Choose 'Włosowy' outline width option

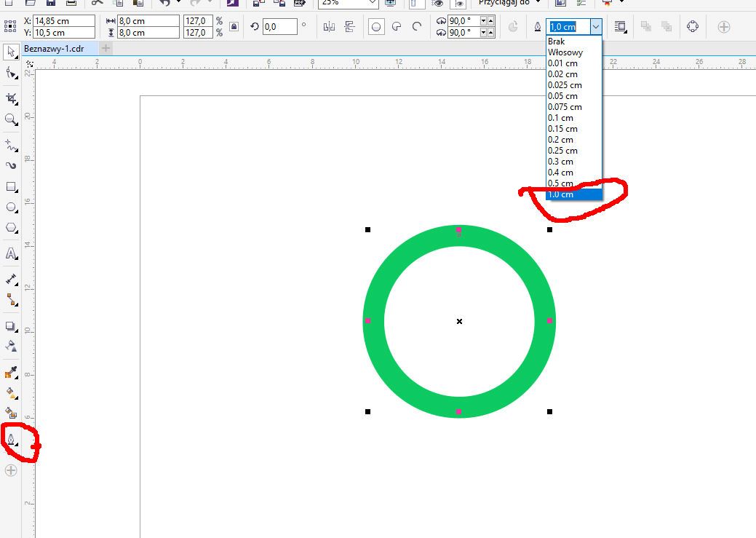[x=565, y=52]
